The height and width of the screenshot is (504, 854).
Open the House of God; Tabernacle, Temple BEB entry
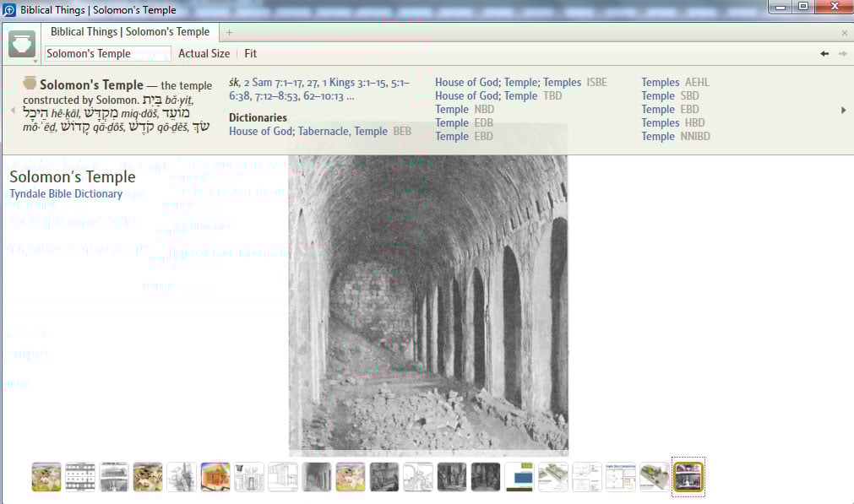(308, 131)
